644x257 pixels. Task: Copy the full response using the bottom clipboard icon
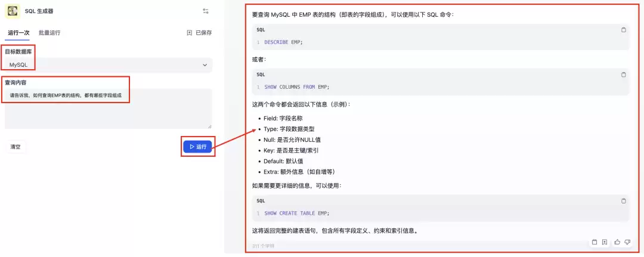coord(595,242)
